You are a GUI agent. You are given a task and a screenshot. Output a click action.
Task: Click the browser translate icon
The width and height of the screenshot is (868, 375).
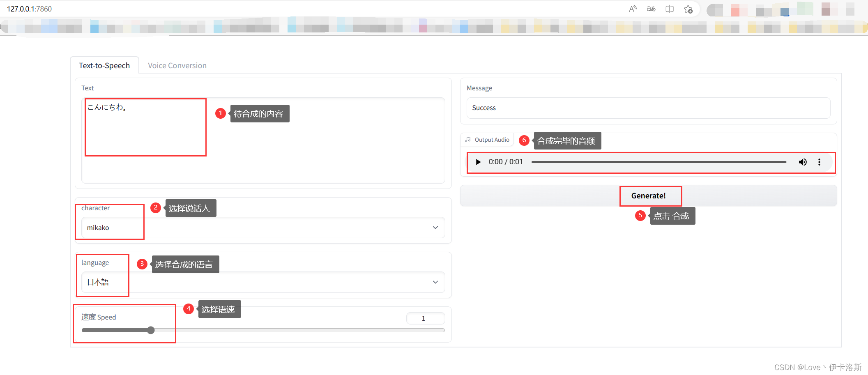click(x=651, y=9)
